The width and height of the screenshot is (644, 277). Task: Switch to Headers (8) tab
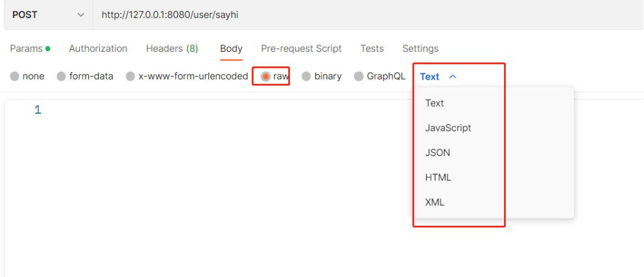pyautogui.click(x=172, y=48)
